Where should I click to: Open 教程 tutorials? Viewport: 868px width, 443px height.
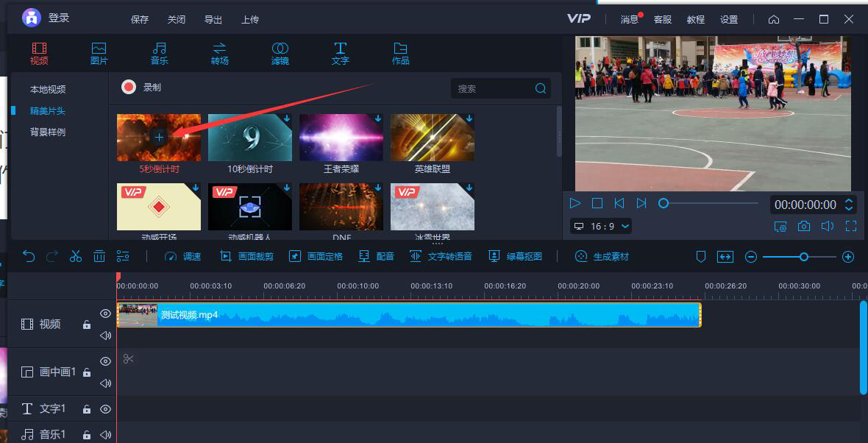point(696,19)
